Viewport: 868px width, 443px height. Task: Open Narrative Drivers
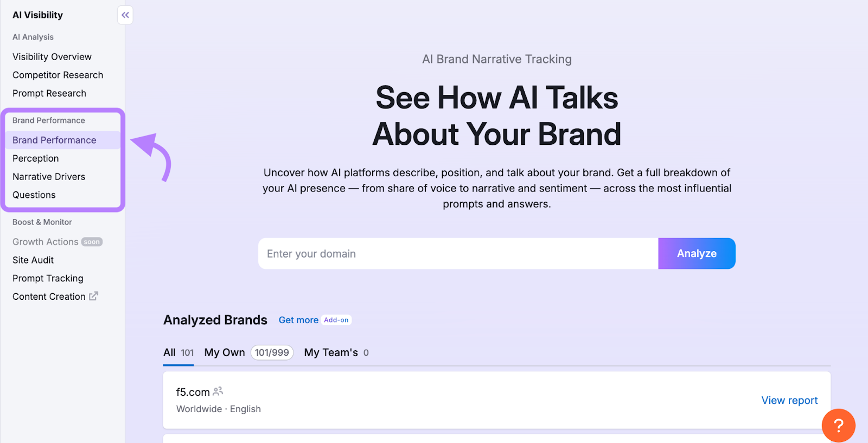click(x=48, y=176)
